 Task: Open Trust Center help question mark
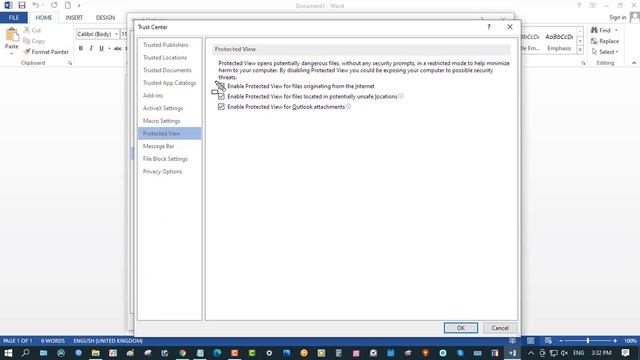coord(489,27)
